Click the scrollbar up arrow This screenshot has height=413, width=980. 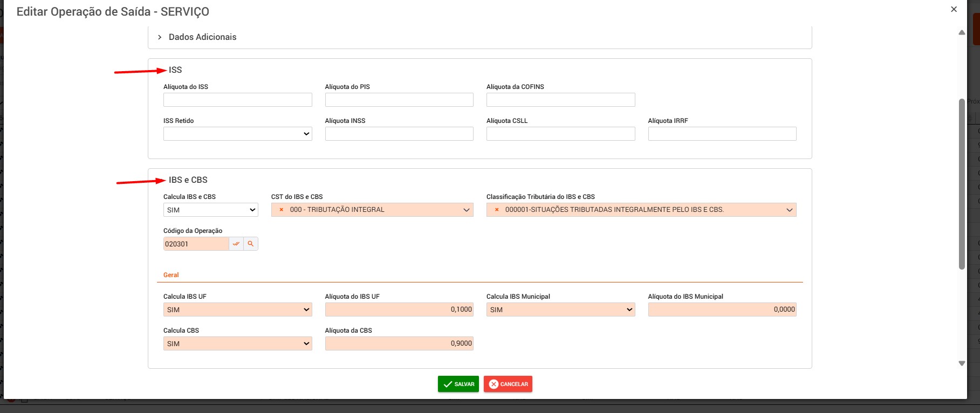(962, 32)
